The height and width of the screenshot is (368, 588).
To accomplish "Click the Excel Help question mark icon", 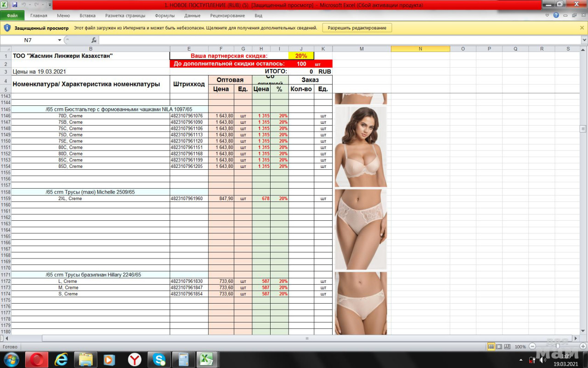I will [556, 15].
